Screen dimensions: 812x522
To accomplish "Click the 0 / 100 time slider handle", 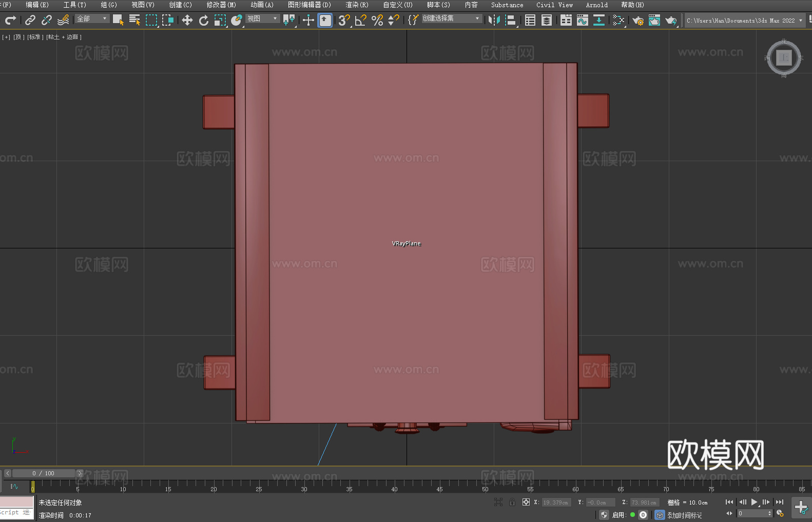I will click(44, 473).
